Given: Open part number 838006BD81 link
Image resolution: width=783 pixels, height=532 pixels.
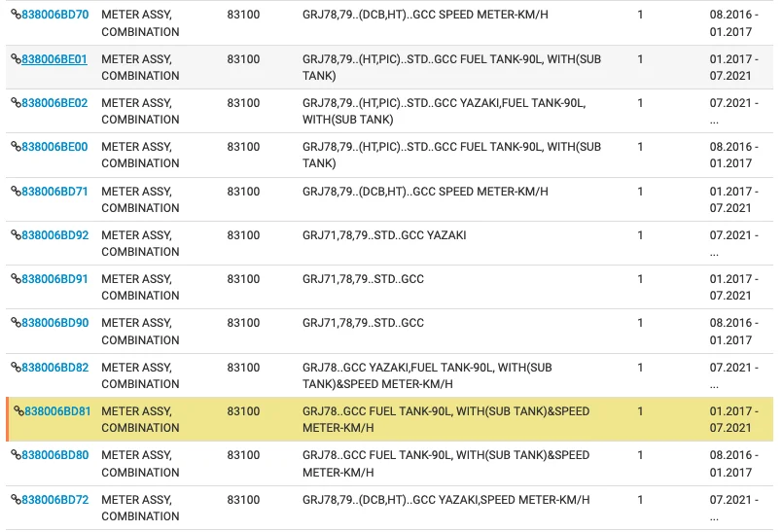Looking at the screenshot, I should [57, 411].
